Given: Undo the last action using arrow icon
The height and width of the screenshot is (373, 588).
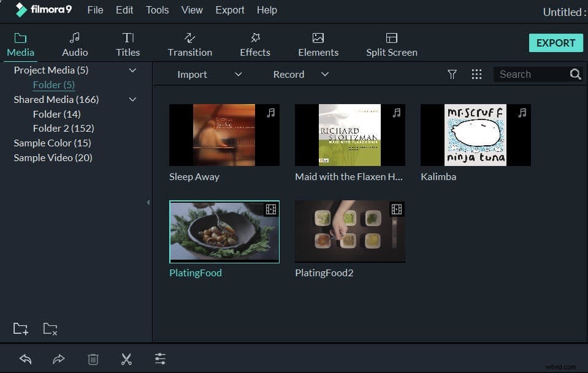Looking at the screenshot, I should click(25, 359).
